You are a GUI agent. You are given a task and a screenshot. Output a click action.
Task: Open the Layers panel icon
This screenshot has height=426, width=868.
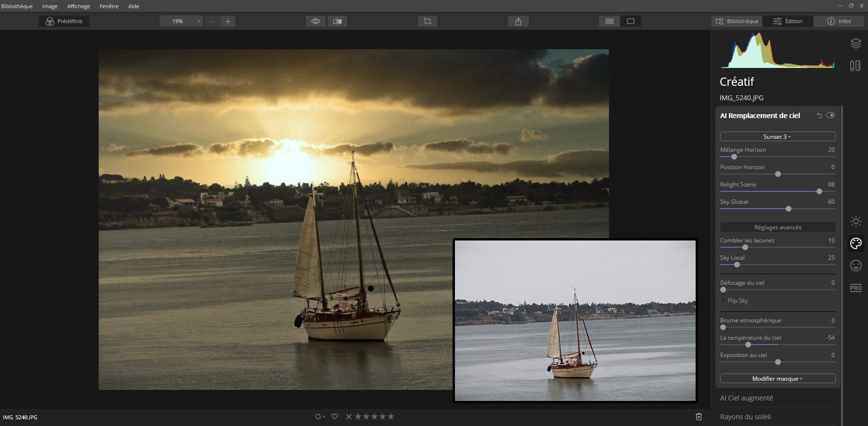855,43
